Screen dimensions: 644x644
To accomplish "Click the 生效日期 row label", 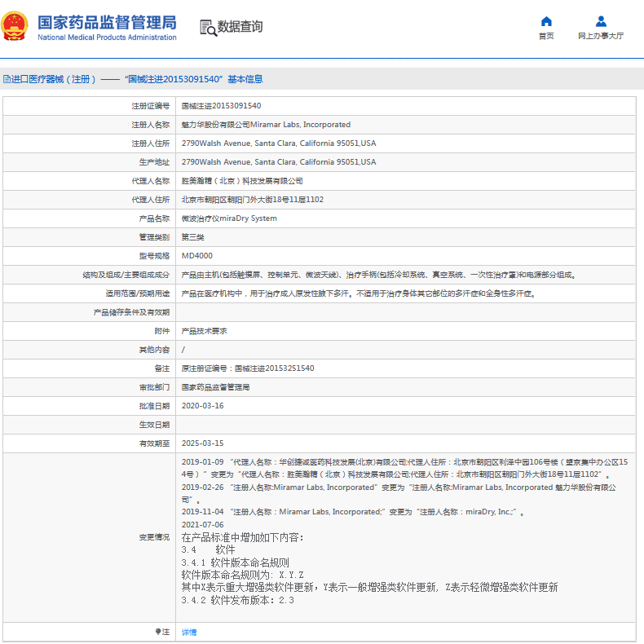I will tap(154, 425).
